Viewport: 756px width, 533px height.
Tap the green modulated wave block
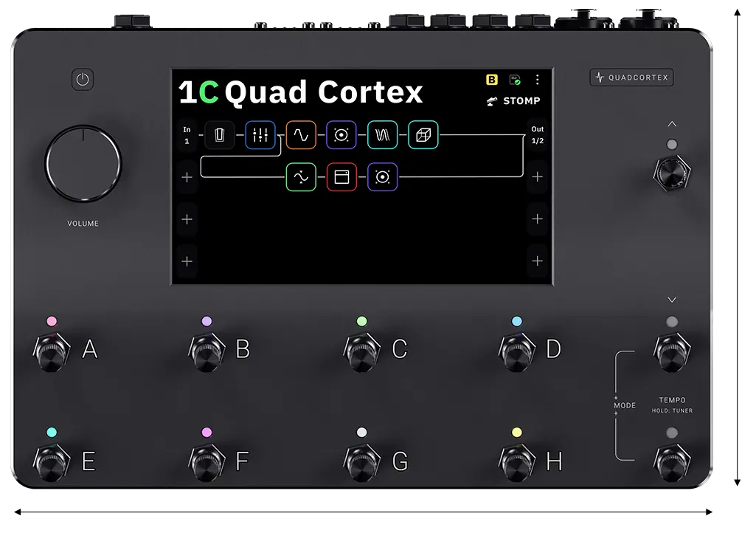pyautogui.click(x=301, y=176)
